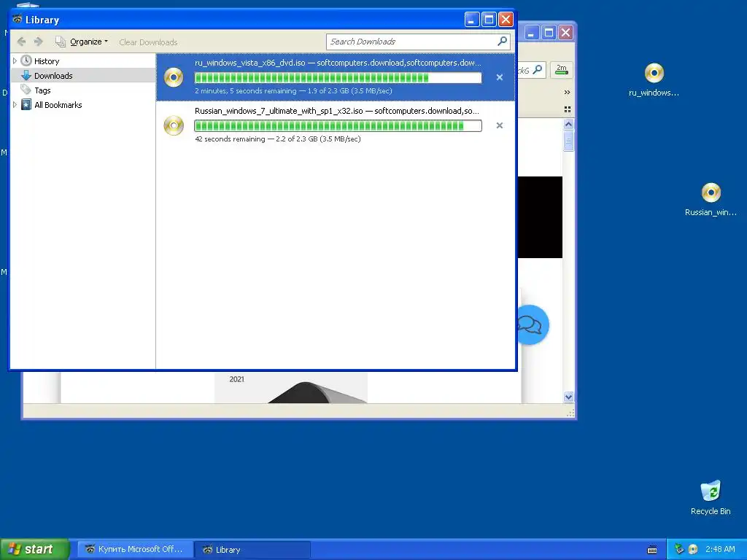
Task: Click the Russian_windows_7 disc icon
Action: pos(174,125)
